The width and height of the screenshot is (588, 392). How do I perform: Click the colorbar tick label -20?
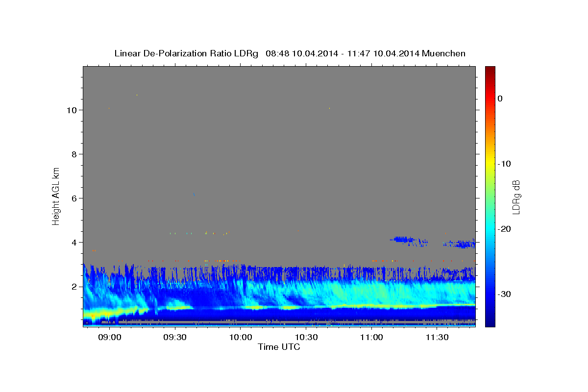pyautogui.click(x=504, y=229)
